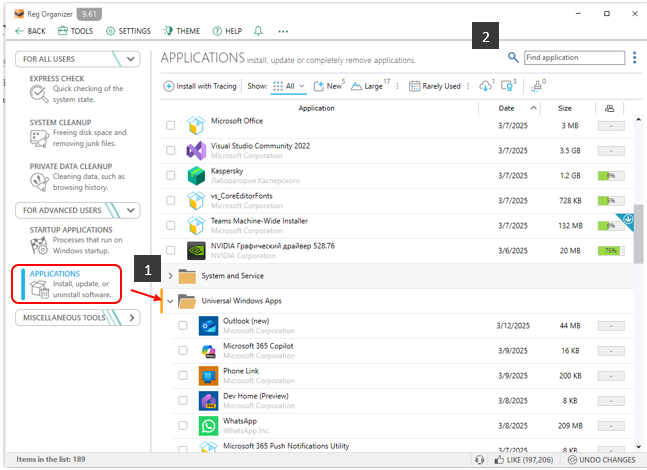647x470 pixels.
Task: Click Install with Tracing button
Action: (200, 86)
